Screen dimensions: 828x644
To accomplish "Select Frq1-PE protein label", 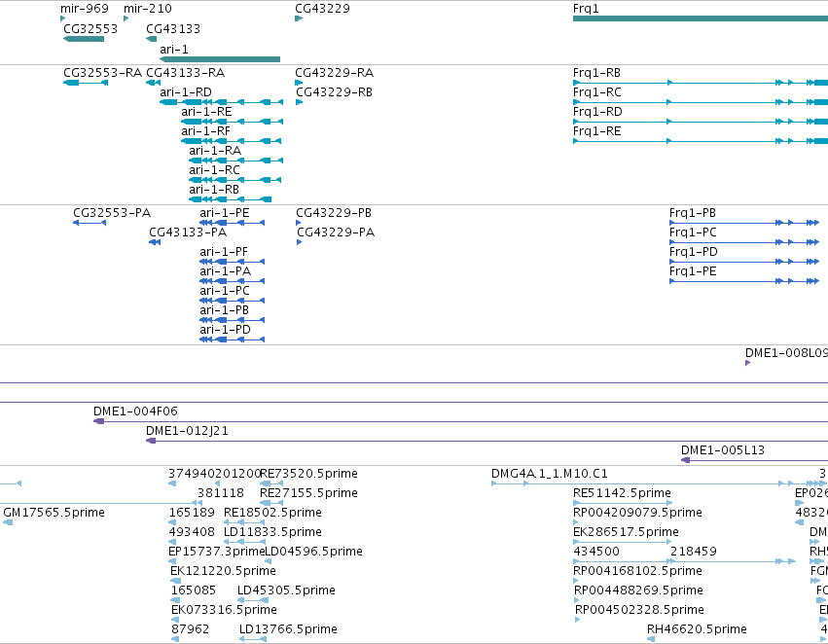I will point(693,271).
